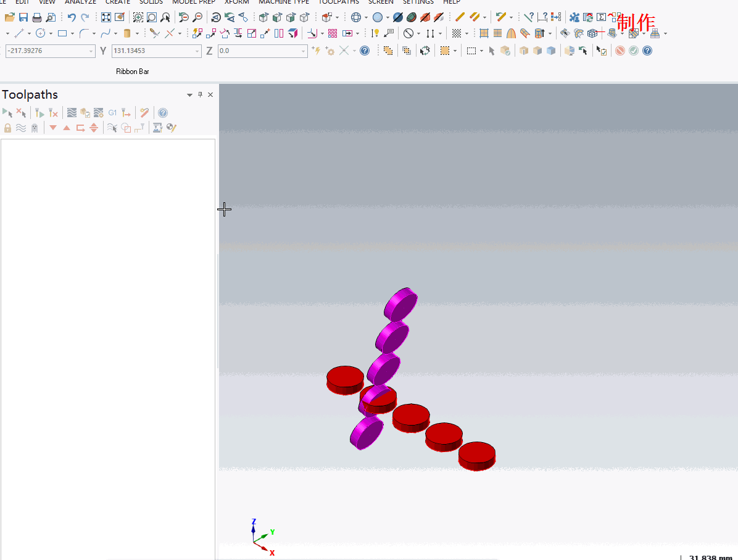Move insert arrow up in Toolpaths
Screen dimensions: 738x560
67,128
